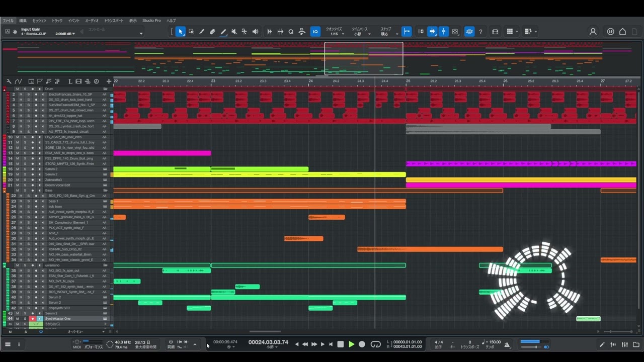Open the snap 順応 dropdown
The width and height of the screenshot is (644, 362).
point(387,34)
